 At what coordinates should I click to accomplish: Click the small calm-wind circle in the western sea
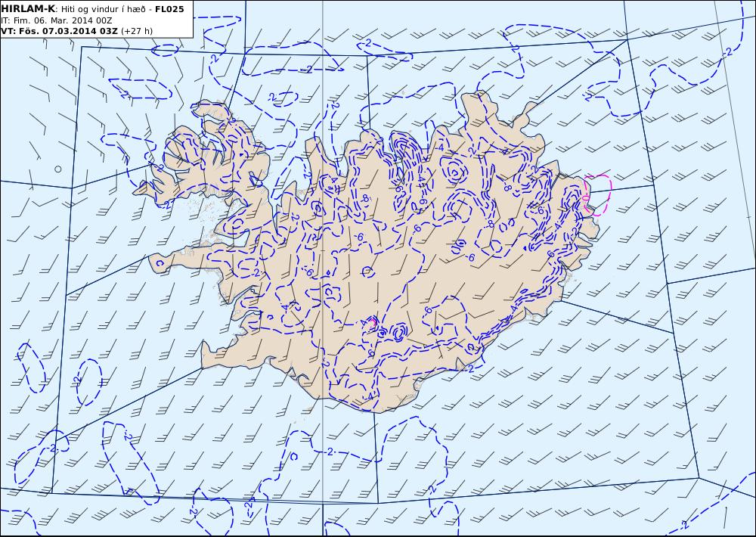click(58, 169)
